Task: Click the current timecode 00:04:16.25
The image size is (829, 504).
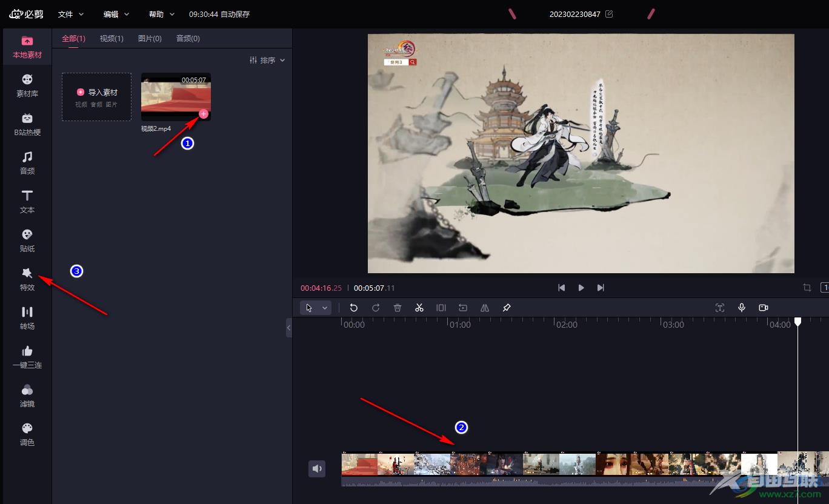Action: pyautogui.click(x=321, y=288)
